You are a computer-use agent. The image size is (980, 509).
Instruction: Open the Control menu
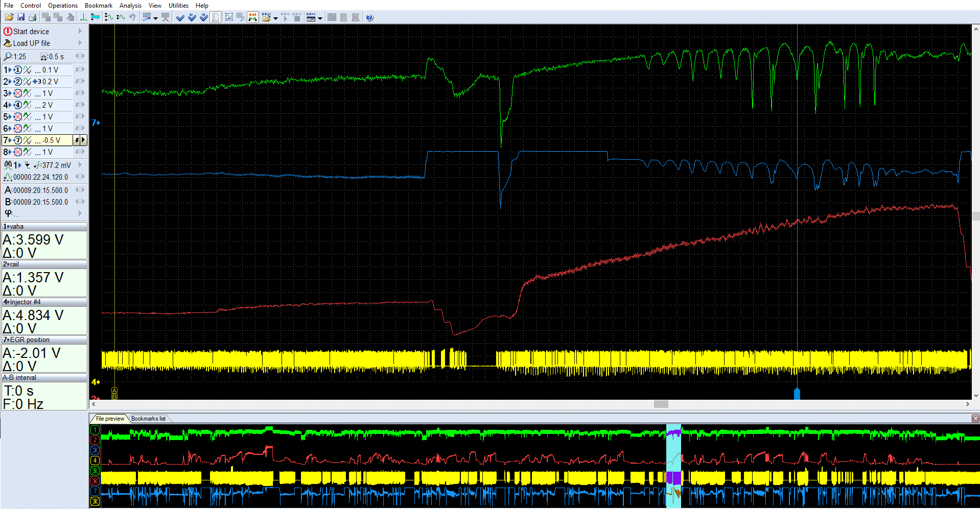(31, 5)
